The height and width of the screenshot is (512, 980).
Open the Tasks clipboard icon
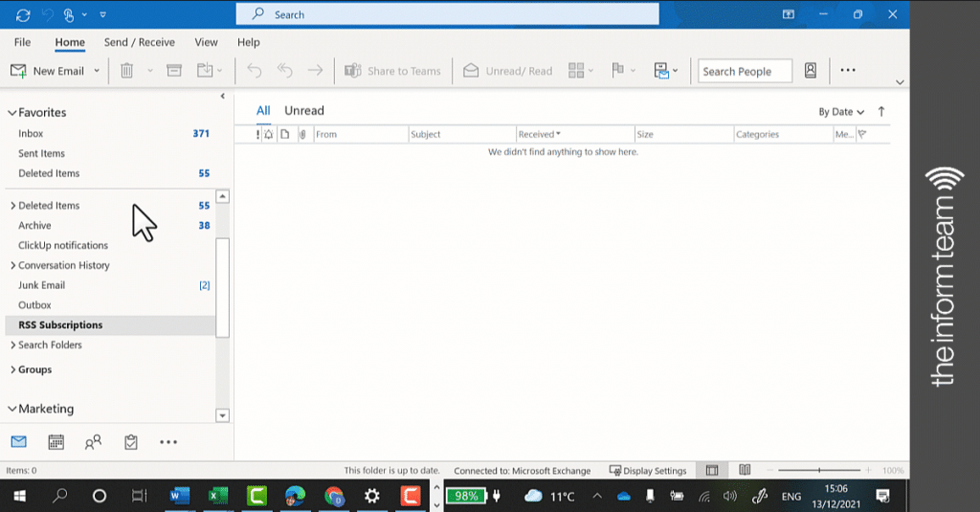click(x=130, y=442)
